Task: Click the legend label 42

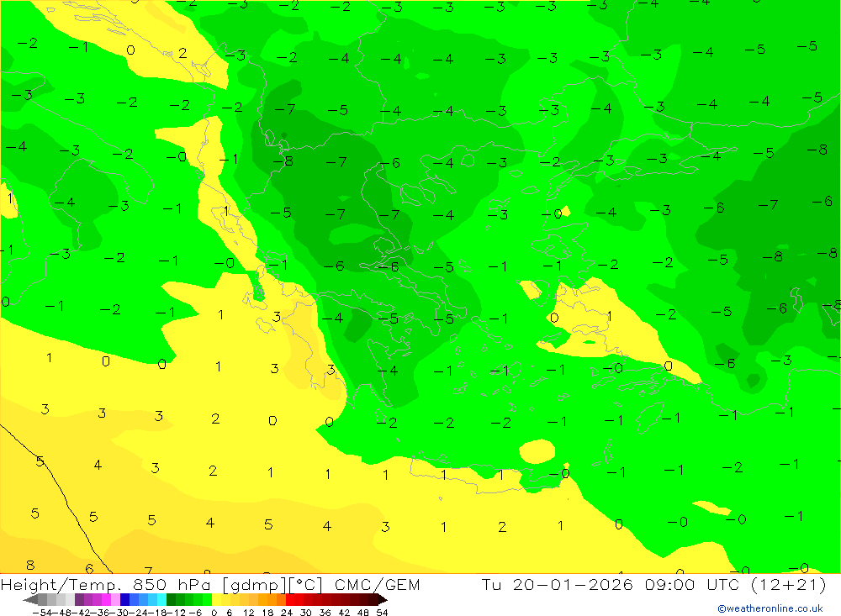Action: [x=344, y=613]
